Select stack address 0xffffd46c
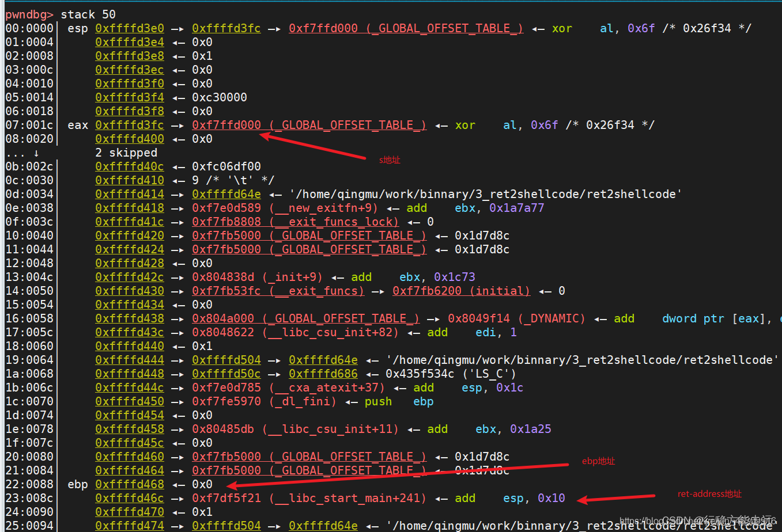Viewport: 782px width, 532px height. click(130, 498)
